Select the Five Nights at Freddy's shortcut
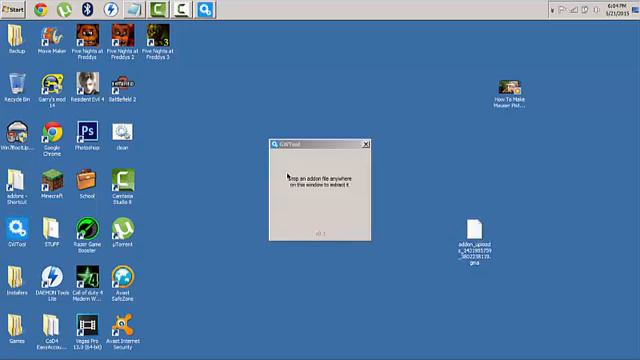 [87, 42]
